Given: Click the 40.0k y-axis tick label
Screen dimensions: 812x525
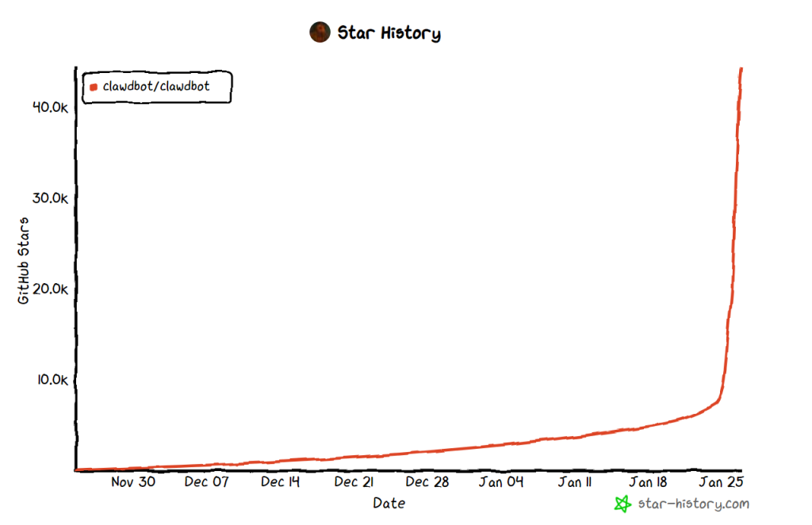Looking at the screenshot, I should 49,107.
